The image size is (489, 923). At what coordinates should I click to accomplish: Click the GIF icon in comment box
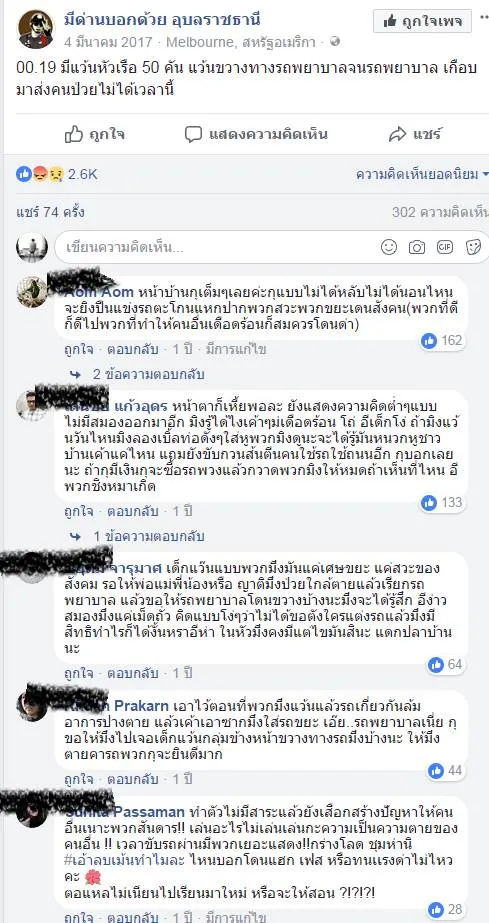coord(445,247)
